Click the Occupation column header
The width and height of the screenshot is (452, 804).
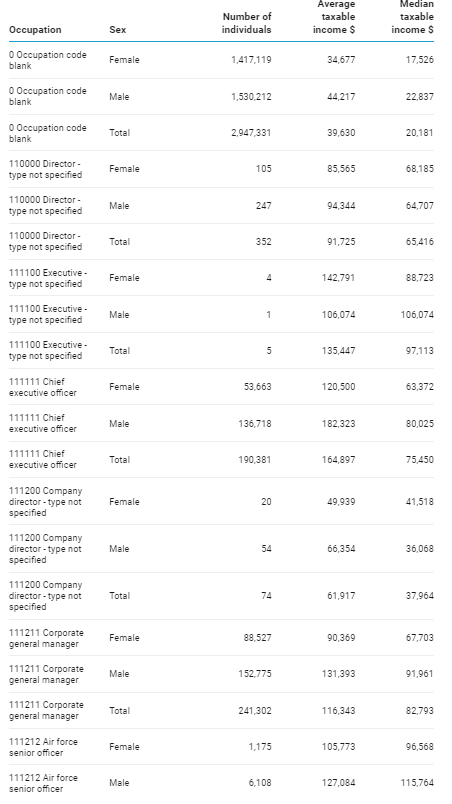coord(35,30)
